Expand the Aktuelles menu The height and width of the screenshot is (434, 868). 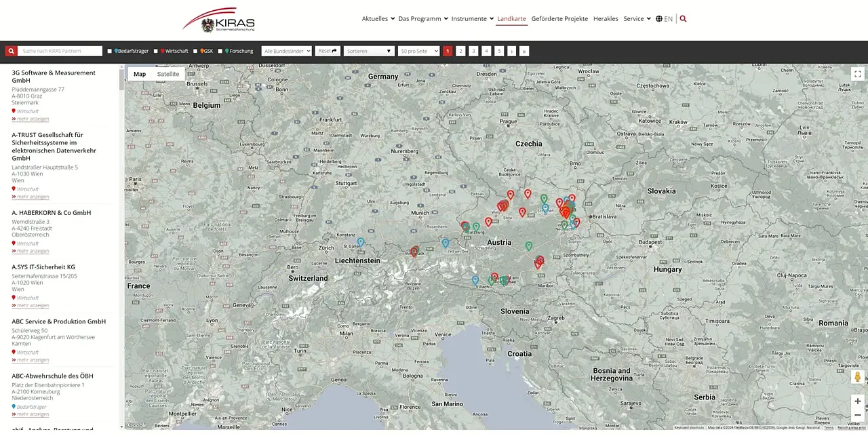[x=378, y=19]
